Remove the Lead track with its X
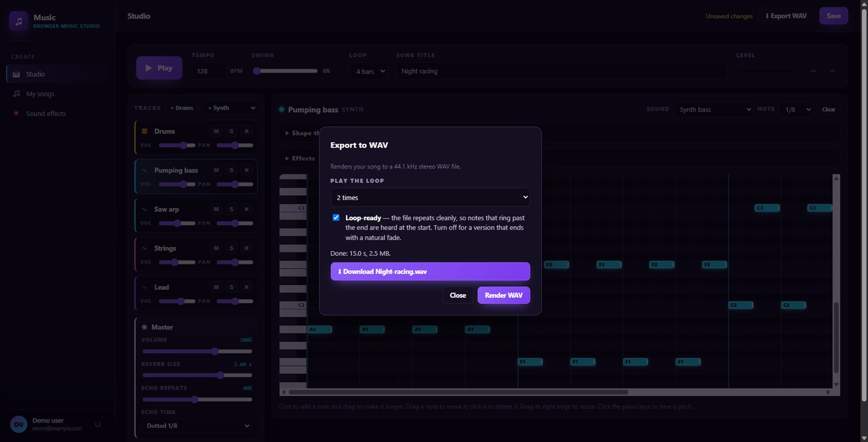Viewport: 868px width, 442px height. (246, 287)
